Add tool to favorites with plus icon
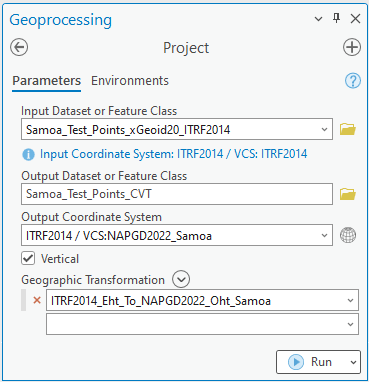369x382 pixels. [x=352, y=47]
